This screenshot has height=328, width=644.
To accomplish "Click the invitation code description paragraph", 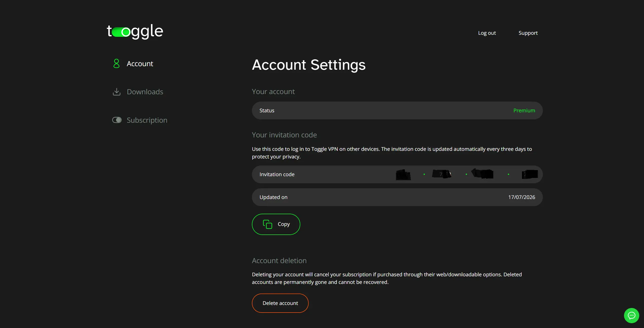I will click(392, 153).
